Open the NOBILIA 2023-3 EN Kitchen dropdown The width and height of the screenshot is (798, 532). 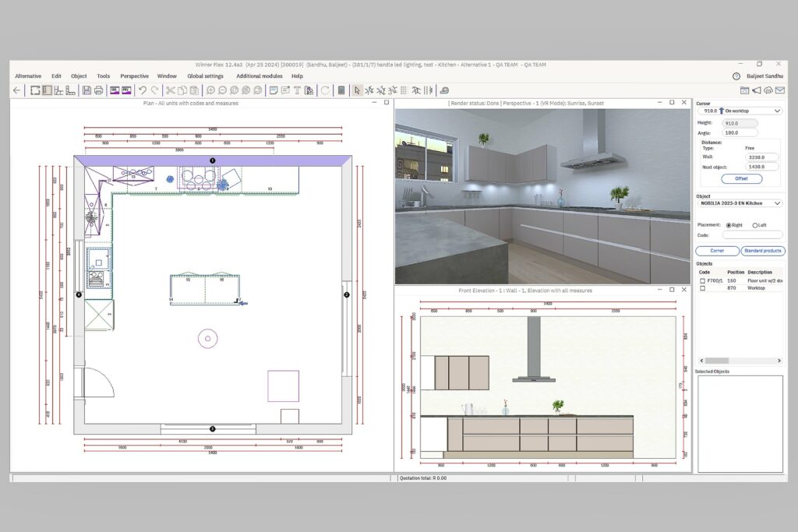[777, 203]
